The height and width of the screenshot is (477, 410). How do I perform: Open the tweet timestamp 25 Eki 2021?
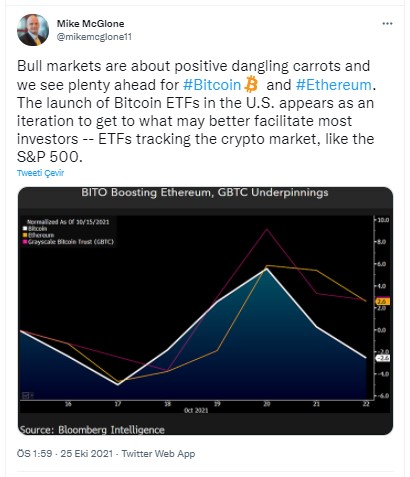click(x=87, y=454)
